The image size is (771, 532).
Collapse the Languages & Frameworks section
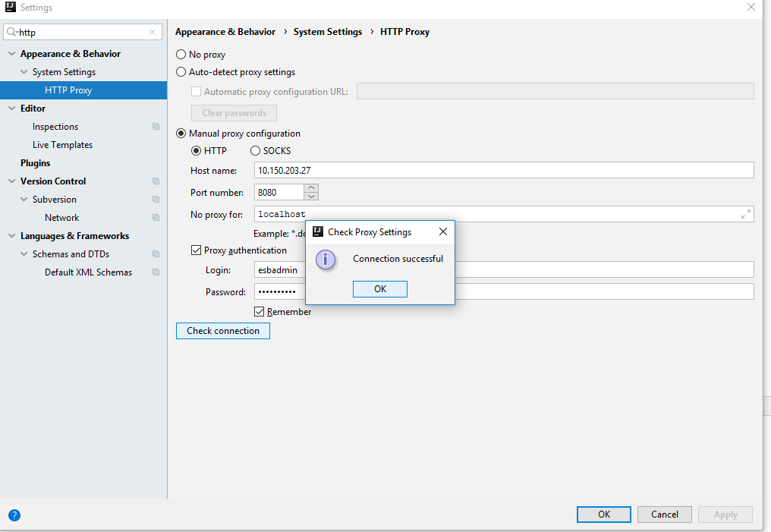[x=11, y=235]
